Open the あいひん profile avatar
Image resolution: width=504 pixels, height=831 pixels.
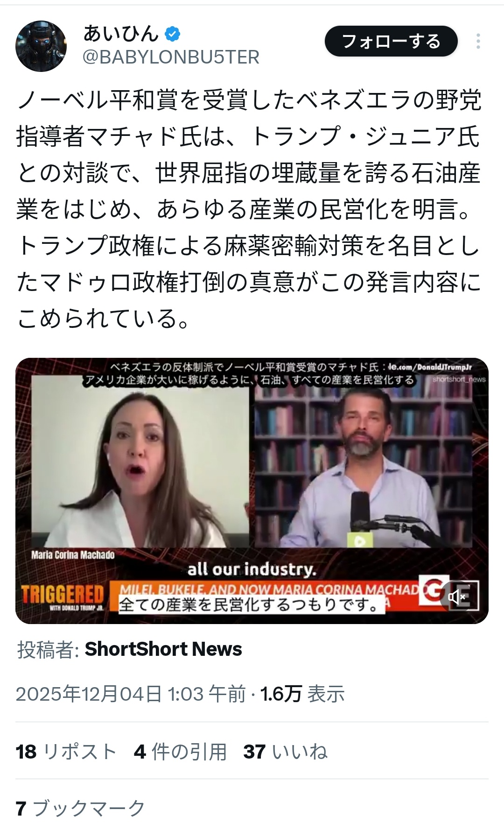click(41, 45)
